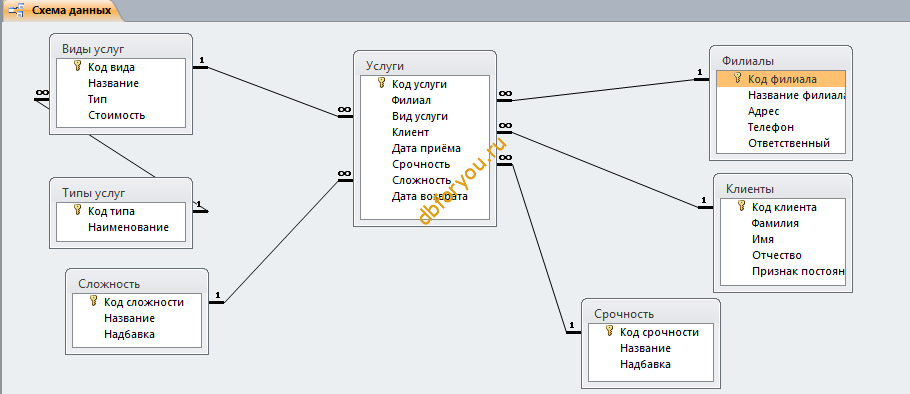The image size is (910, 394).
Task: Select the Услуги table title bar
Action: coord(424,66)
